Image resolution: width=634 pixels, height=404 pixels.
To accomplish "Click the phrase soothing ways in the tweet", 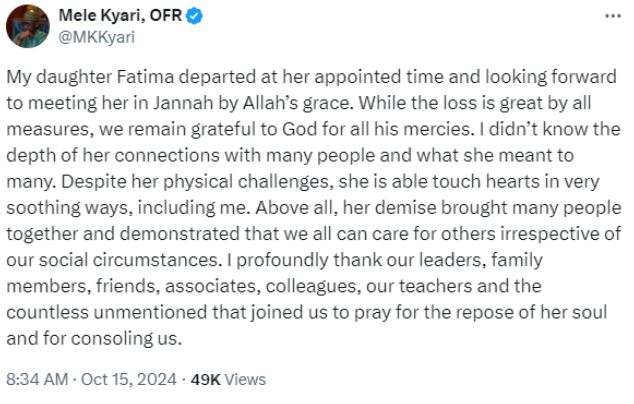I will pos(70,208).
